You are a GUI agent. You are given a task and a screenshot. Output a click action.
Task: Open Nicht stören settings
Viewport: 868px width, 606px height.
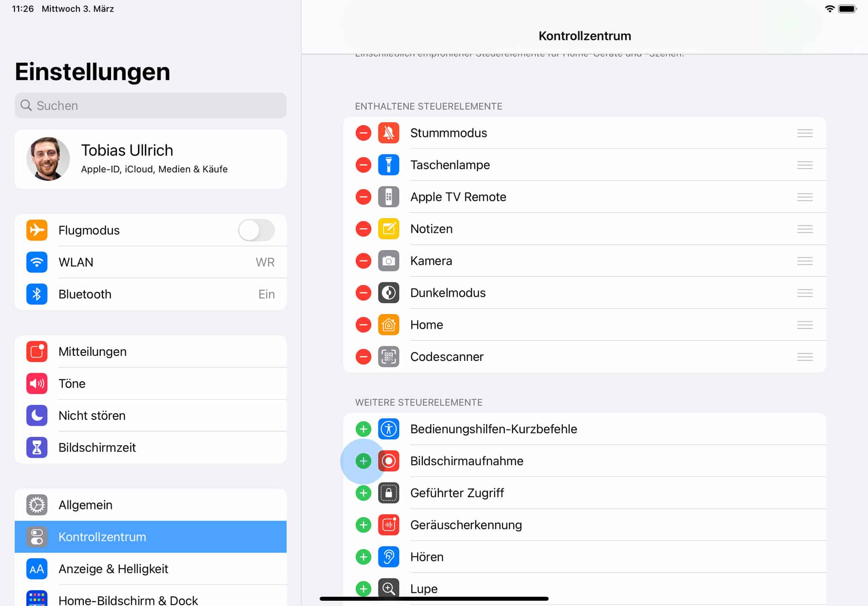tap(151, 416)
